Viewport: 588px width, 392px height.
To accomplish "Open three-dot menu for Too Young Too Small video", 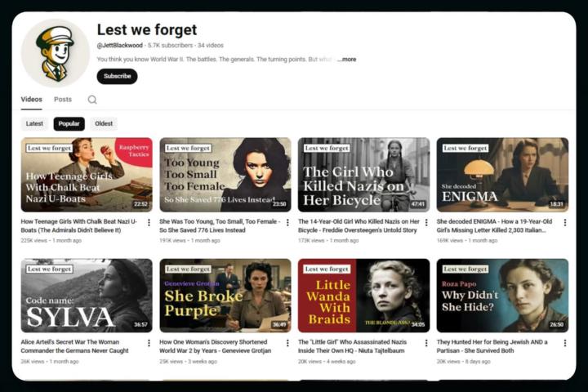I will click(x=287, y=222).
